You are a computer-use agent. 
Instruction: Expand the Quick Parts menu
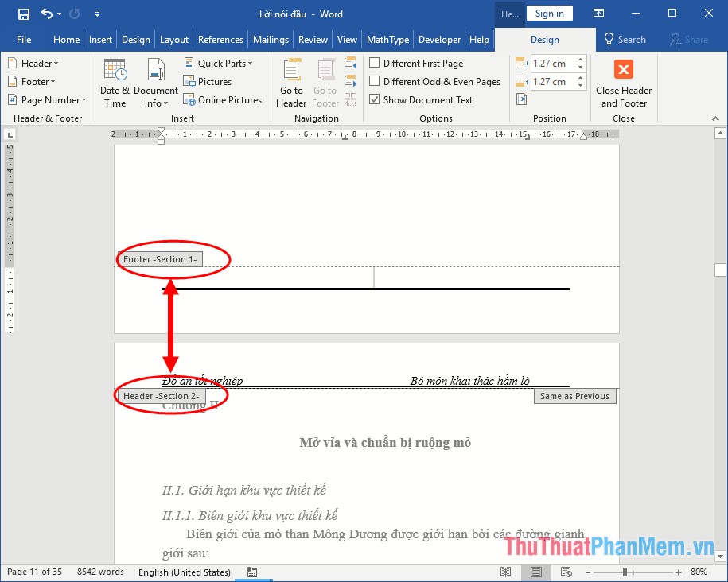click(x=218, y=63)
